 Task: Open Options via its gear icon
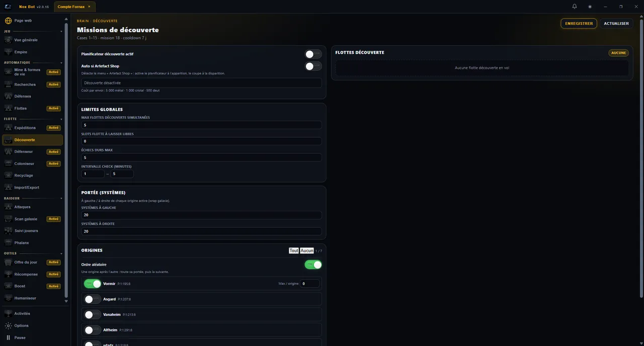[8, 325]
